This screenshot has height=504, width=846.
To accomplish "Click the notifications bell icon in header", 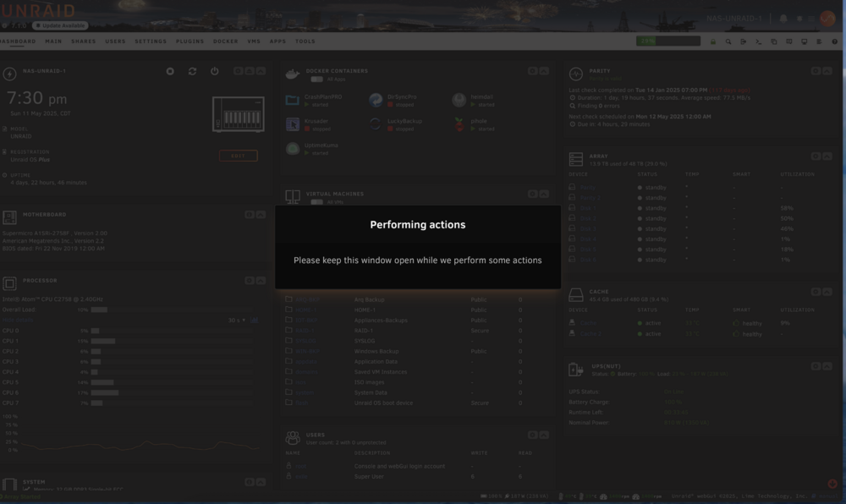I will click(x=783, y=19).
